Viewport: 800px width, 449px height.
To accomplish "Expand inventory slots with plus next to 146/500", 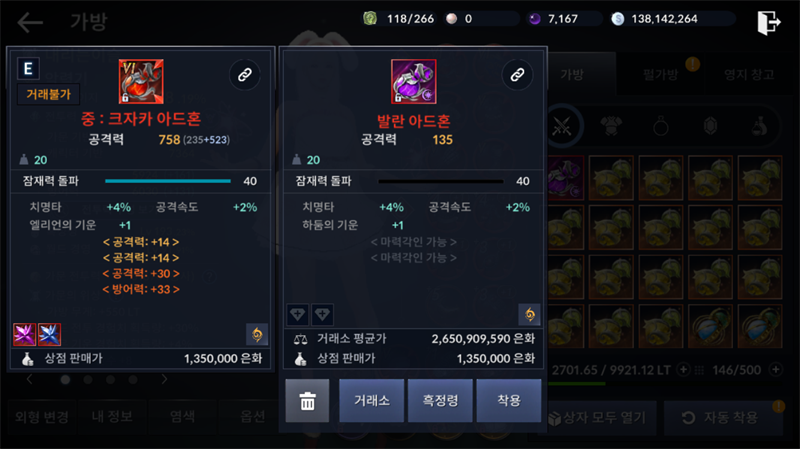I will tap(776, 369).
